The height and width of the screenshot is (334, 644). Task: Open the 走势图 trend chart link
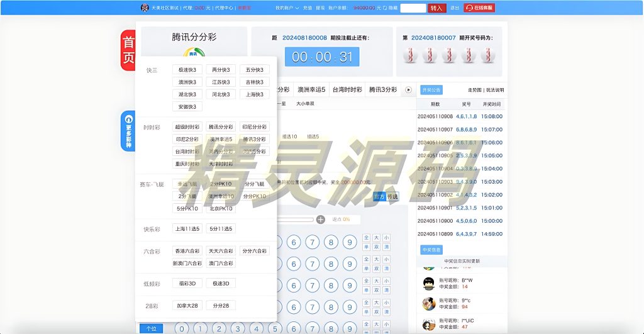474,90
